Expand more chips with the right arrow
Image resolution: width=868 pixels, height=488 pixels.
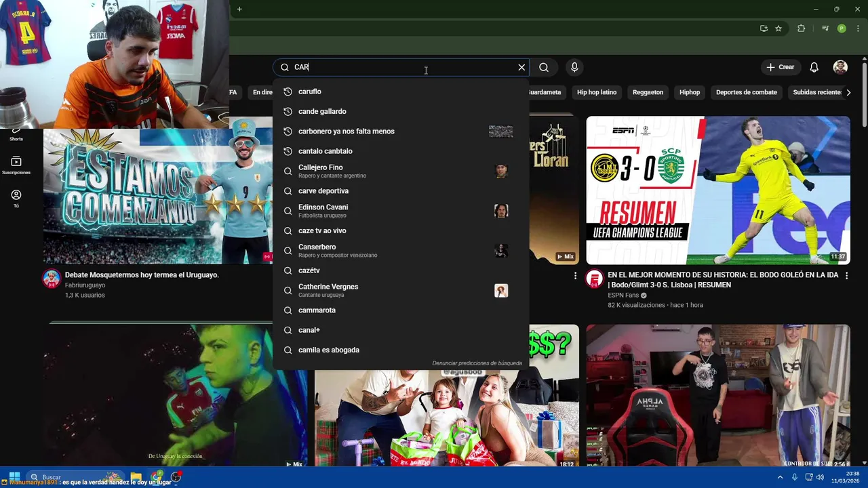(x=848, y=92)
